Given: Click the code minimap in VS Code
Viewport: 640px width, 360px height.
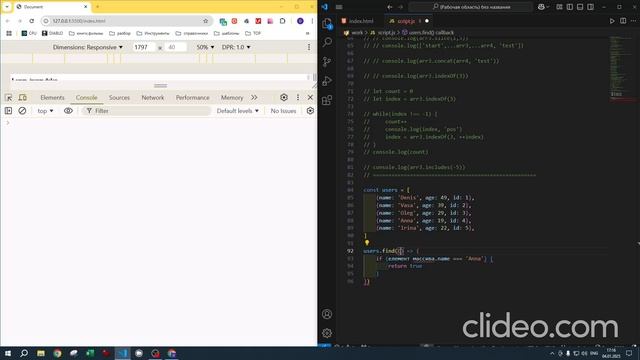Looking at the screenshot, I should [x=622, y=69].
